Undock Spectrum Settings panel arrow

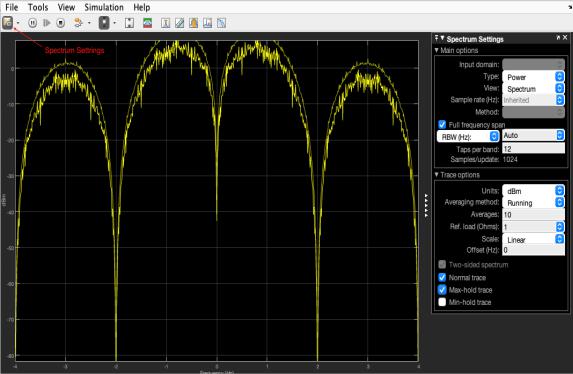coord(558,38)
